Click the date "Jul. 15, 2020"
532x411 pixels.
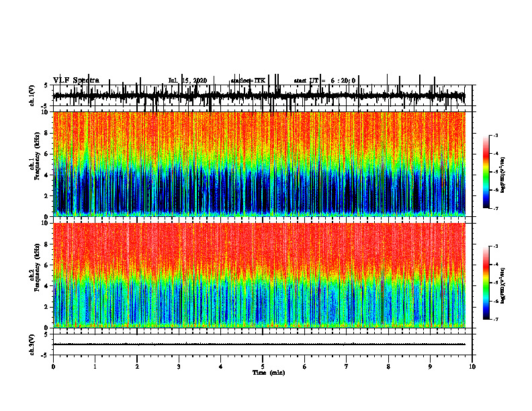tap(187, 81)
